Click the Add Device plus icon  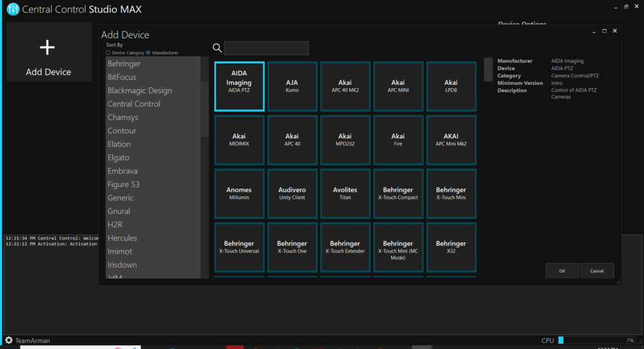48,48
